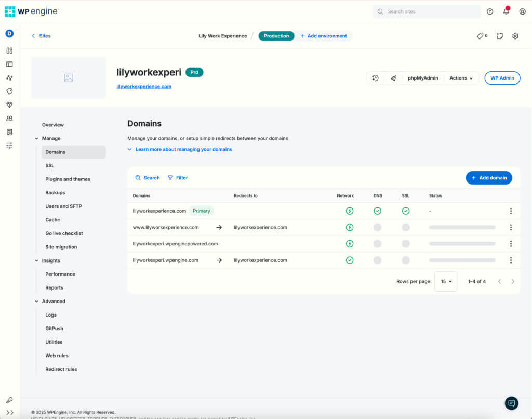Open the sliders settings sidebar icon
Image resolution: width=532 pixels, height=419 pixels.
[x=9, y=146]
